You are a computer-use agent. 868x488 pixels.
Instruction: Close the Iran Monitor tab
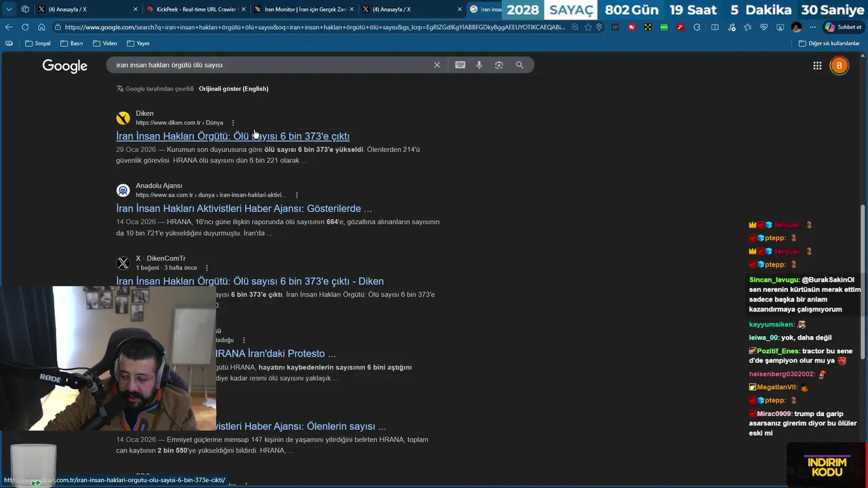(x=351, y=9)
